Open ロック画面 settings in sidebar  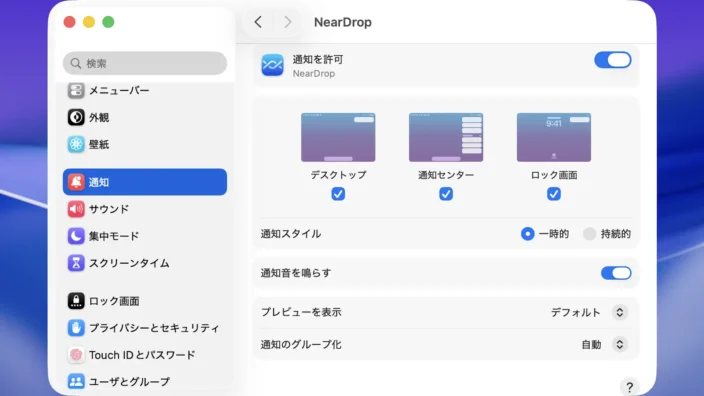tap(145, 301)
